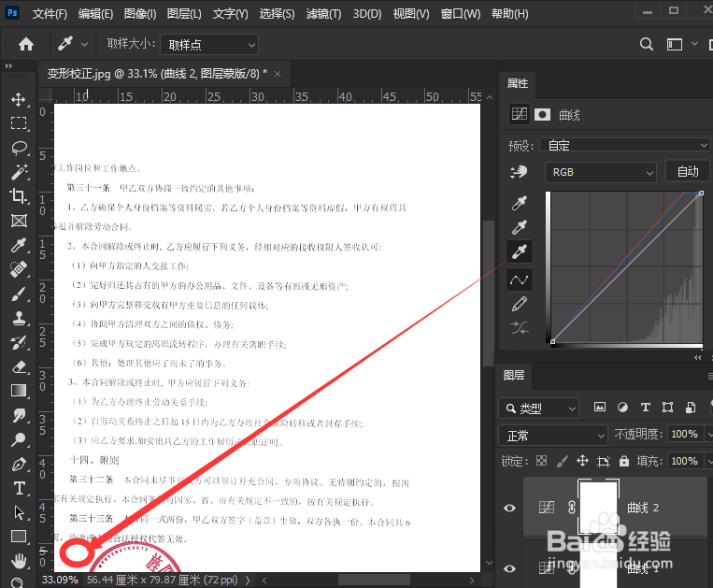This screenshot has height=588, width=713.
Task: Select the 属性 panel tab
Action: point(518,84)
